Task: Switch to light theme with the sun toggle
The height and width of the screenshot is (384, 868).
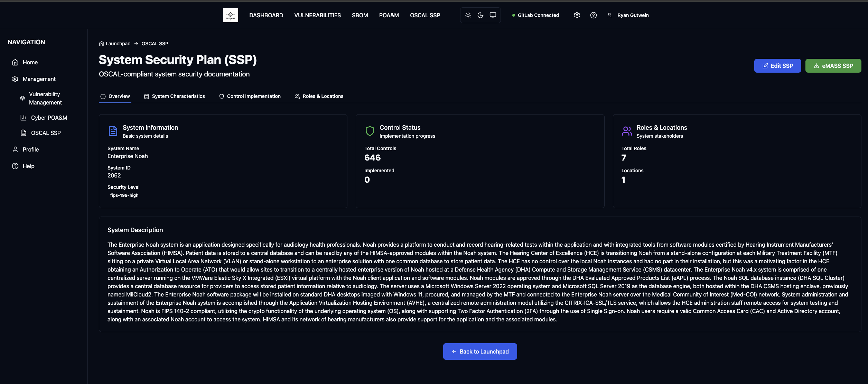Action: [x=468, y=15]
